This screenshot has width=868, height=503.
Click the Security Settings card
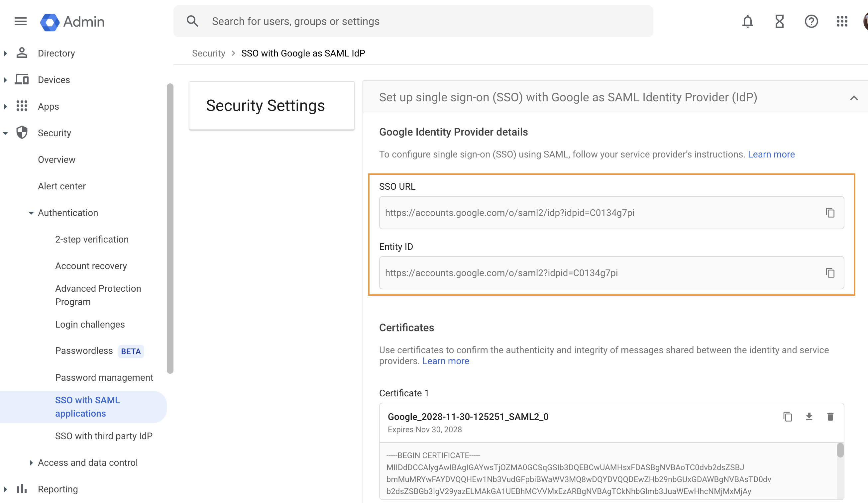click(271, 105)
